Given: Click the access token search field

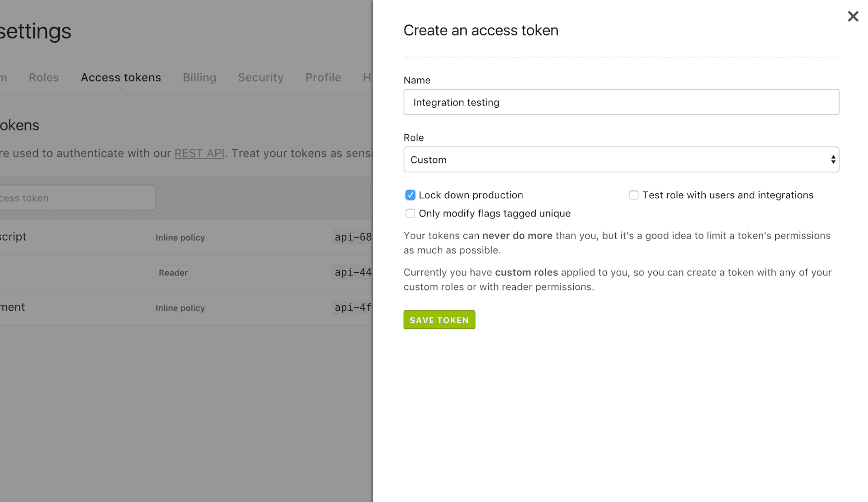Looking at the screenshot, I should pyautogui.click(x=77, y=198).
